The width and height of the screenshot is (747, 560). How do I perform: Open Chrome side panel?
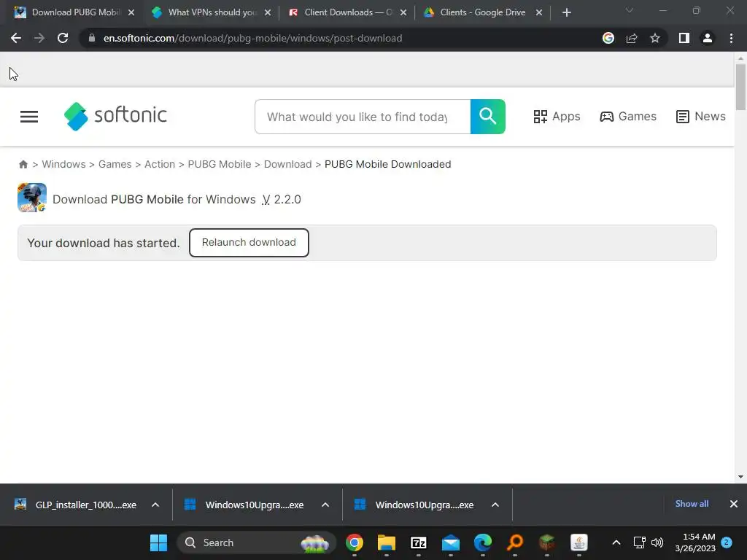click(684, 38)
